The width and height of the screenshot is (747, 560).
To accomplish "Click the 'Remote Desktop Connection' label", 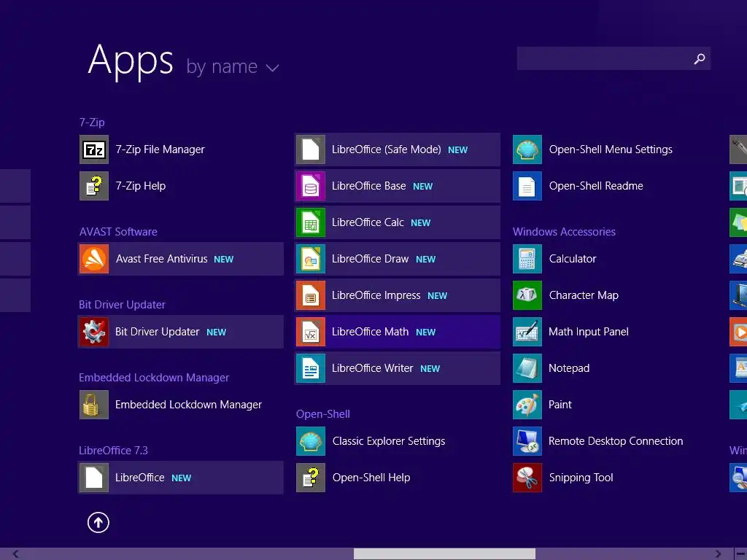I will 616,441.
